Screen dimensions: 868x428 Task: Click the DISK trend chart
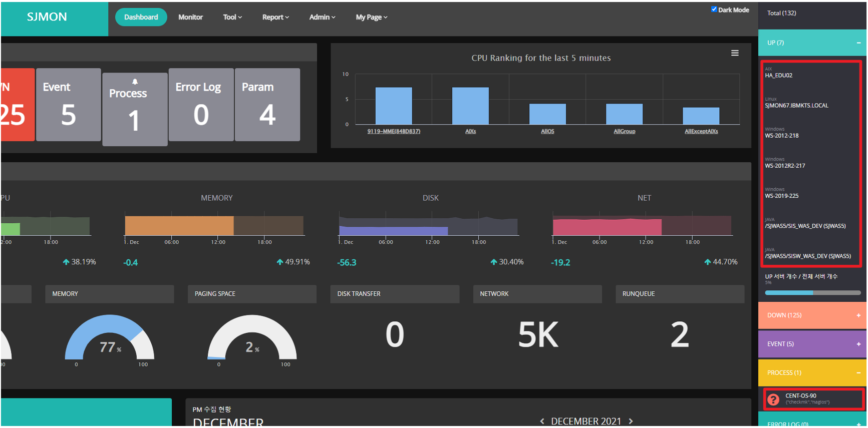click(428, 225)
